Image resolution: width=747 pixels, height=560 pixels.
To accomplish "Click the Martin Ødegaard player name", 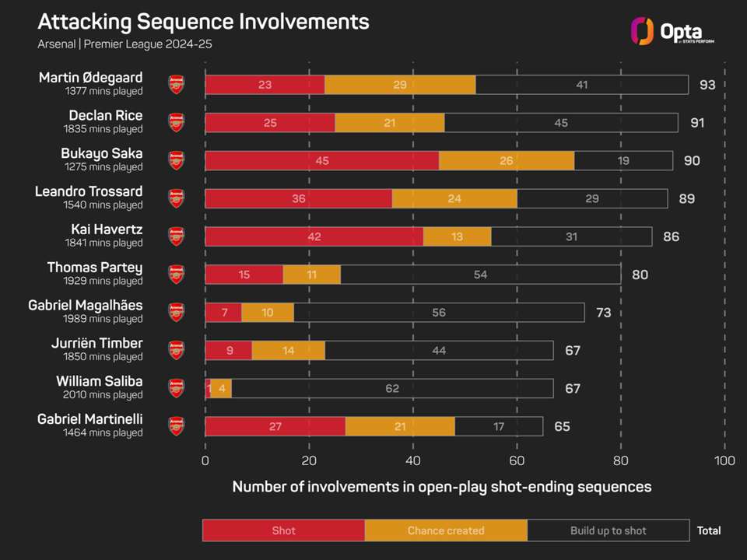I will coord(90,78).
